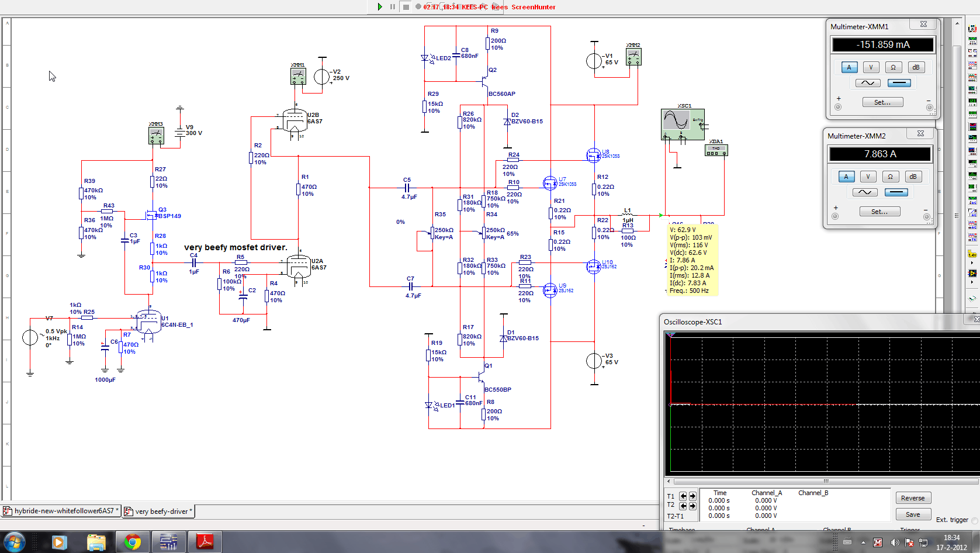Click Reverse in the Oscilloscope-XSC1 window
This screenshot has height=553, width=980.
click(913, 498)
